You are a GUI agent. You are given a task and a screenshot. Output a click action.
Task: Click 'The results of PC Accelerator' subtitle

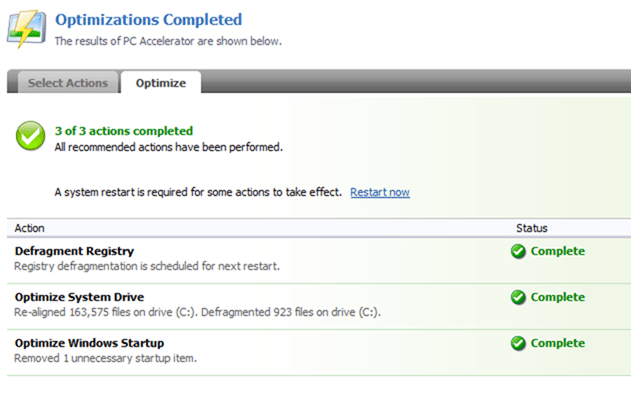168,41
